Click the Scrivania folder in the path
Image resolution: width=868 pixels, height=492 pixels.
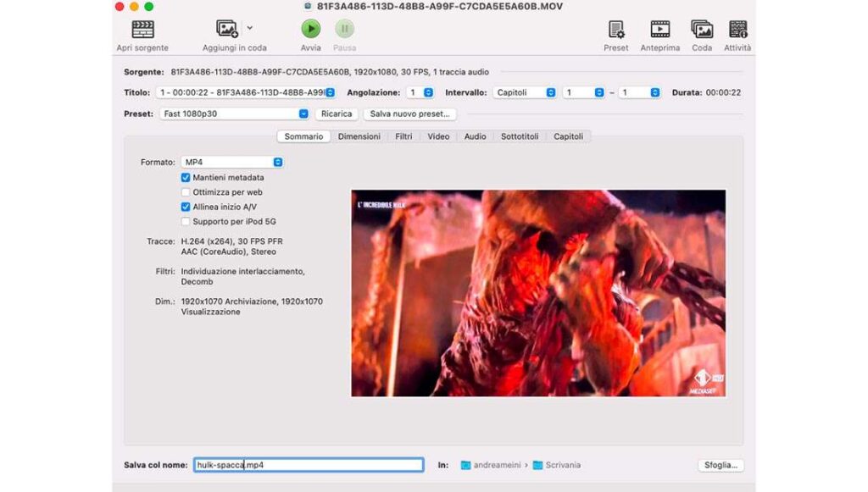[556, 465]
